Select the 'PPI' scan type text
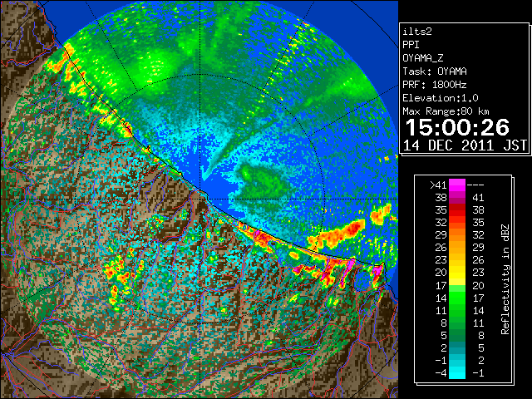Viewport: 532px width, 399px height. click(411, 45)
